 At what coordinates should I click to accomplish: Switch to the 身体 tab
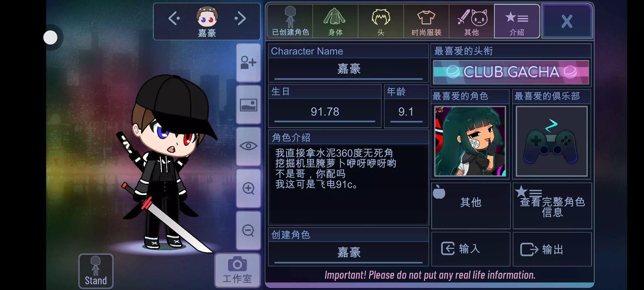[x=335, y=21]
